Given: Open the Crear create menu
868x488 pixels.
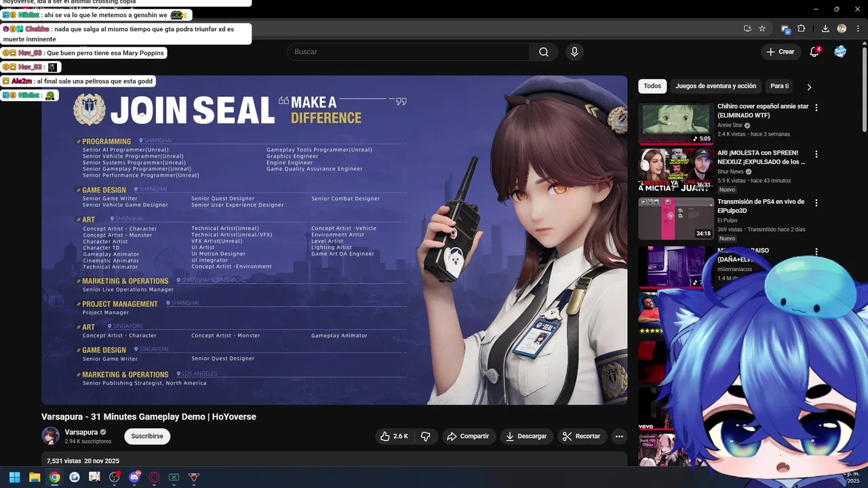Looking at the screenshot, I should click(781, 52).
